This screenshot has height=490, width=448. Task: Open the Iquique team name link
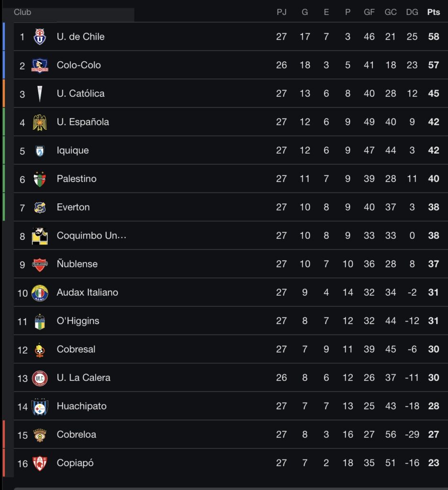(x=73, y=150)
